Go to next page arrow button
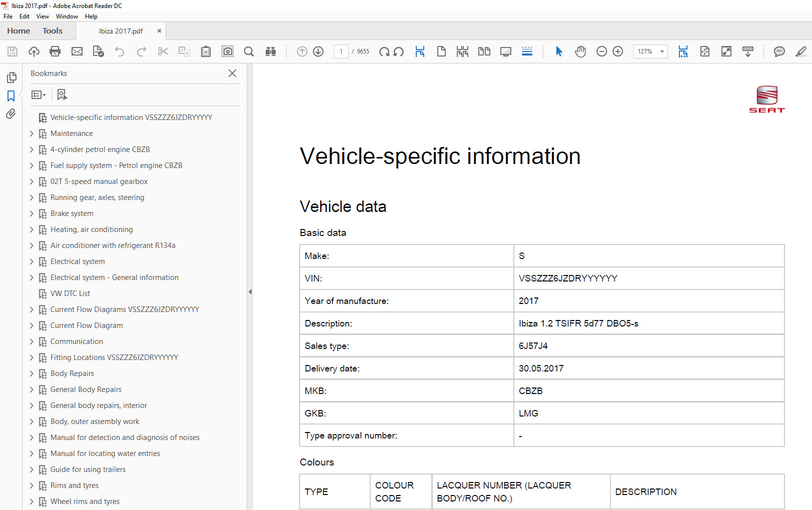The width and height of the screenshot is (812, 510). [318, 51]
